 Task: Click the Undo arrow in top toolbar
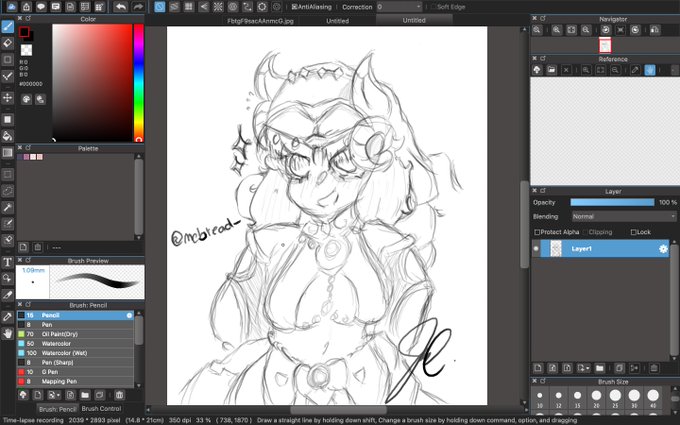[x=121, y=7]
